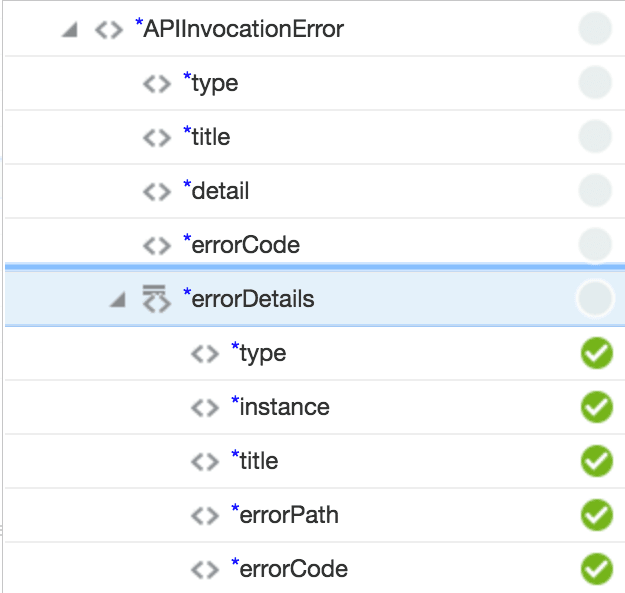
Task: Click the element icon next to errorPath
Action: coord(205,515)
